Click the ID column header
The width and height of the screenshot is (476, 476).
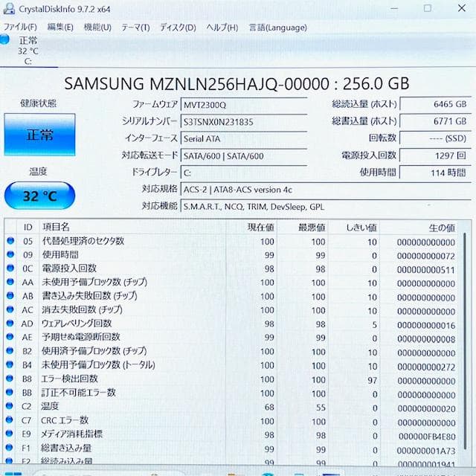pos(28,227)
